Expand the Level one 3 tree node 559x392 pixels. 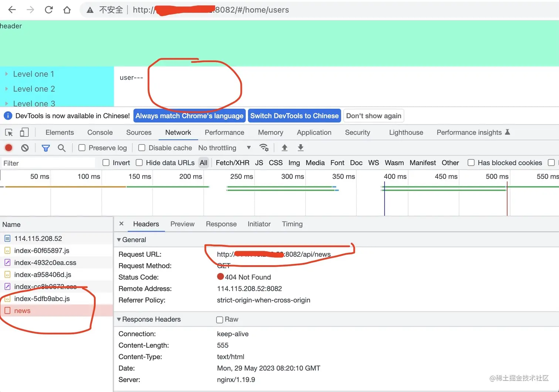(x=6, y=103)
